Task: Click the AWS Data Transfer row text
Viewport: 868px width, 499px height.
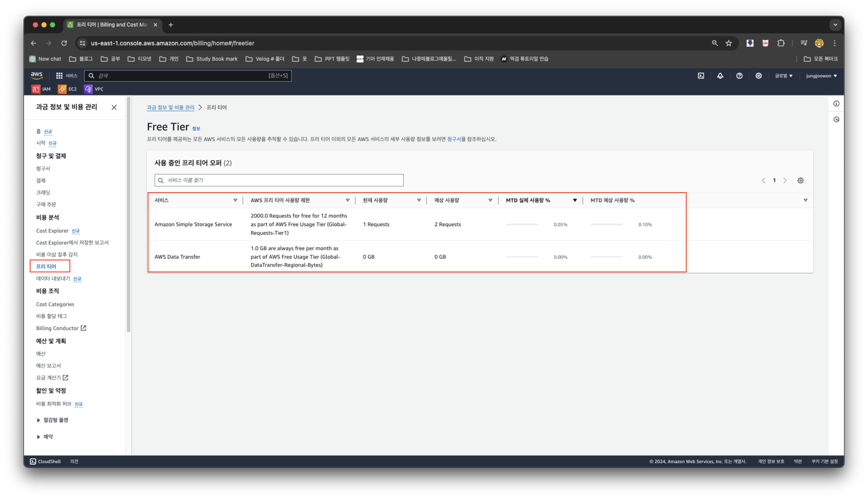Action: [x=177, y=257]
